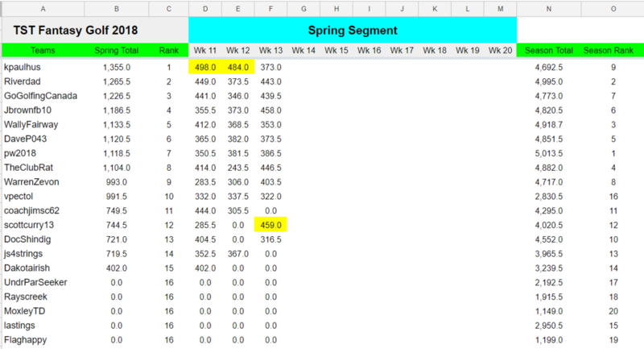Select the column A header
This screenshot has width=644, height=349.
tap(42, 7)
